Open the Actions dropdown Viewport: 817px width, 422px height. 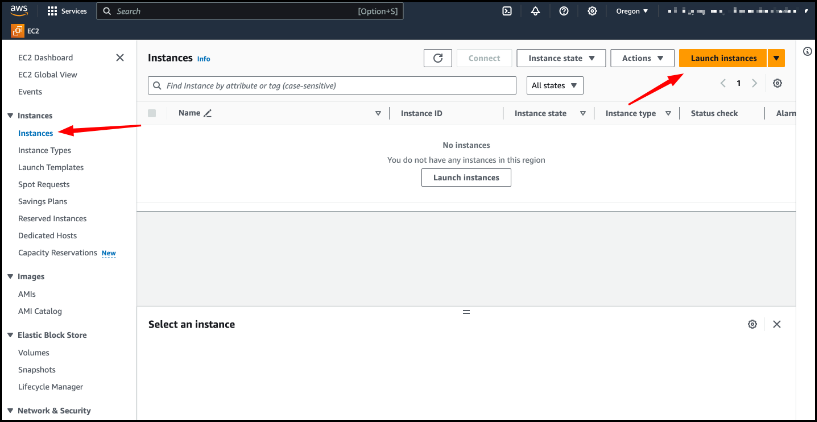tap(642, 58)
